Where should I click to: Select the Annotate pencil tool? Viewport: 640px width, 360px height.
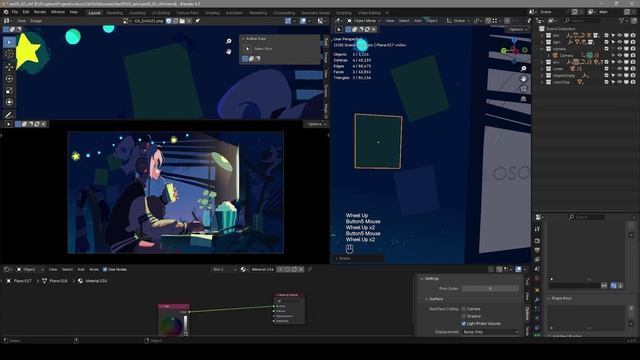9,115
